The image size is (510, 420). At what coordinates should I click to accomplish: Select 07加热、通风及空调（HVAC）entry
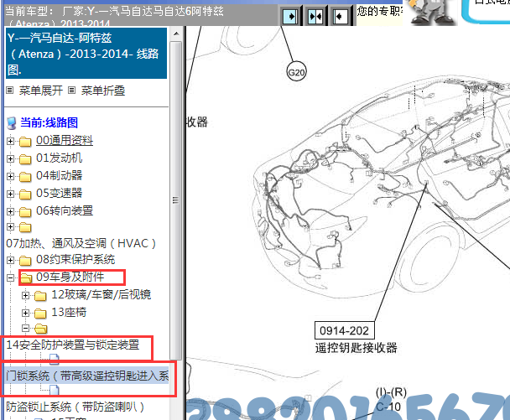coord(81,243)
